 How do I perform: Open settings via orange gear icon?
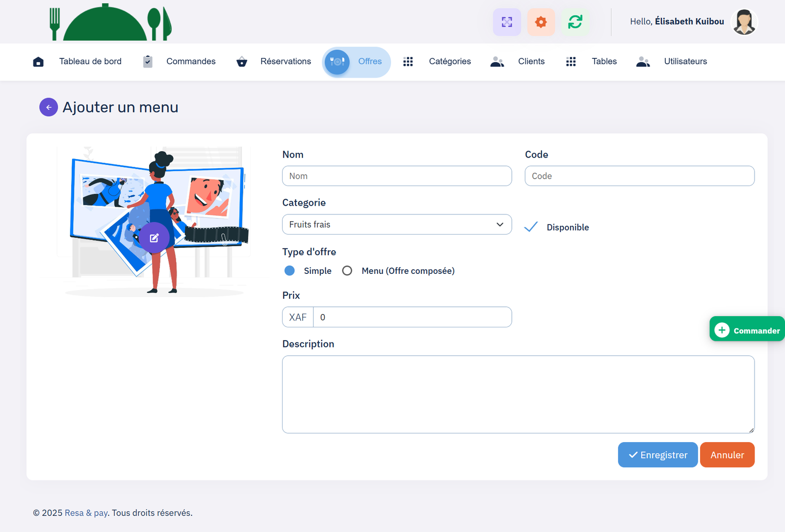pyautogui.click(x=541, y=22)
